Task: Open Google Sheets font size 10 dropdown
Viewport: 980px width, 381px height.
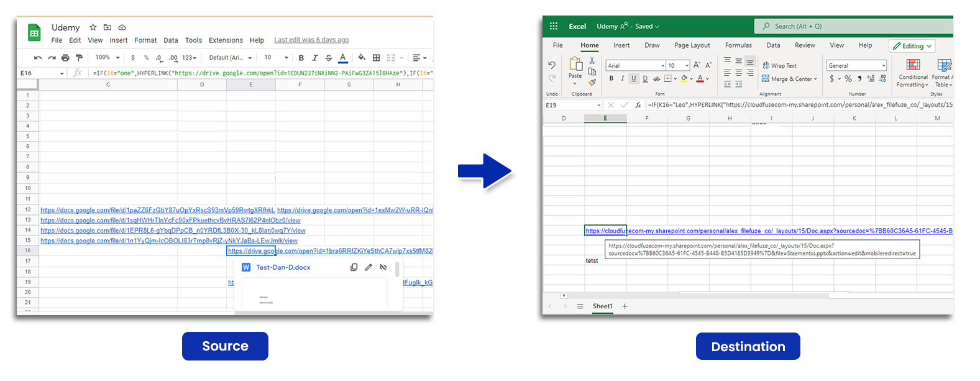Action: pyautogui.click(x=276, y=58)
